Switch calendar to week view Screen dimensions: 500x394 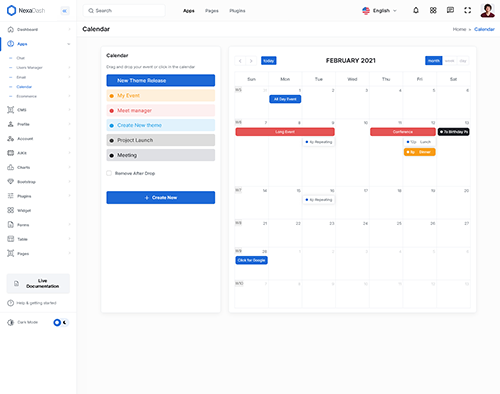point(449,61)
